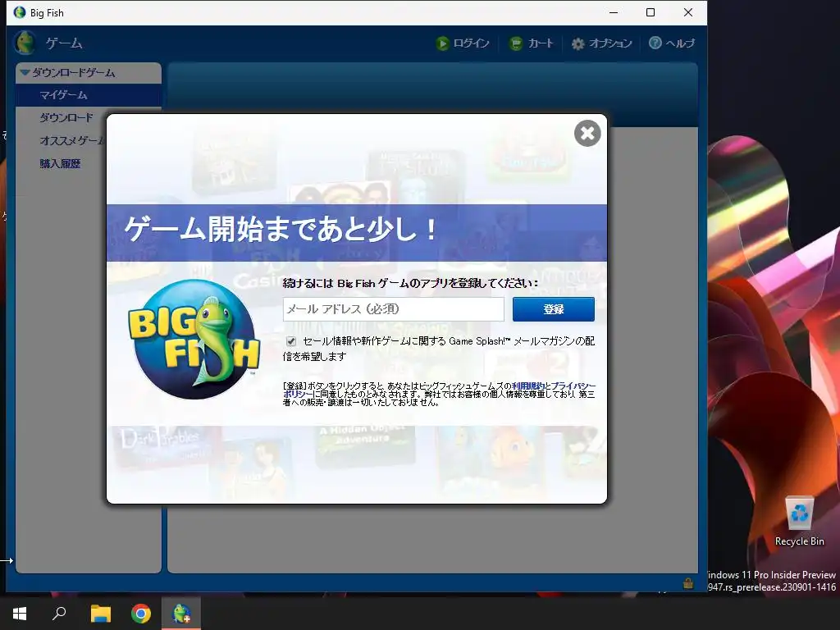Click the Big Fish logo beside ゲーム
Image resolution: width=840 pixels, height=630 pixels.
coord(25,43)
